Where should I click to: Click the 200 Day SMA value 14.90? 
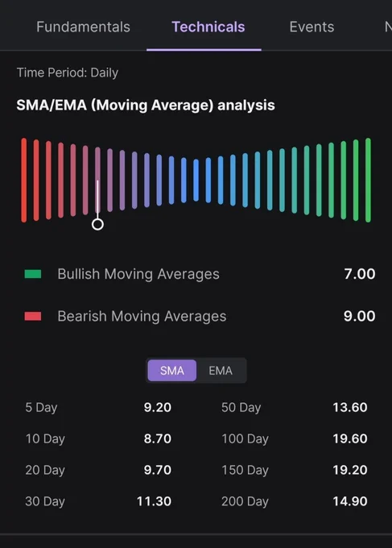[350, 501]
